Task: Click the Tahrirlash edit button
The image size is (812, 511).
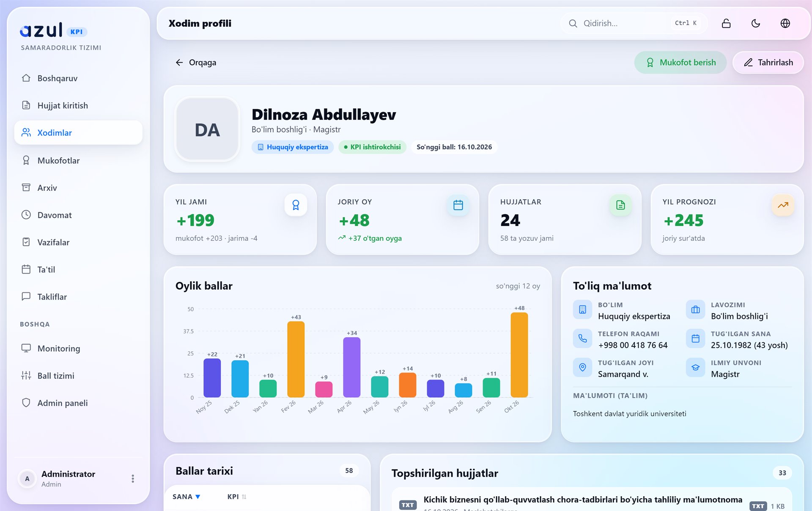Action: point(768,63)
